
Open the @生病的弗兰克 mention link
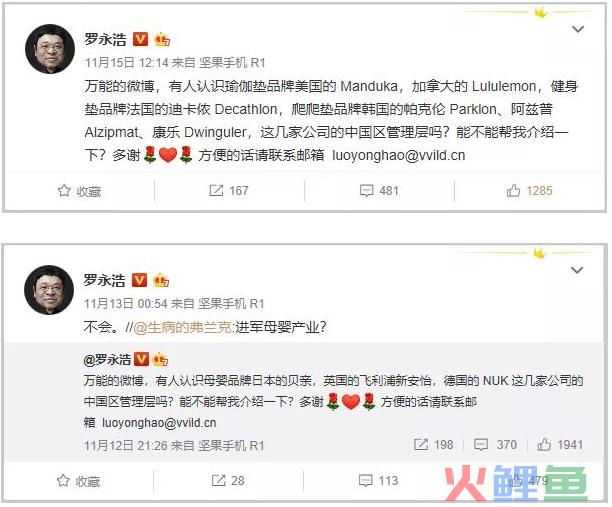[x=183, y=327]
